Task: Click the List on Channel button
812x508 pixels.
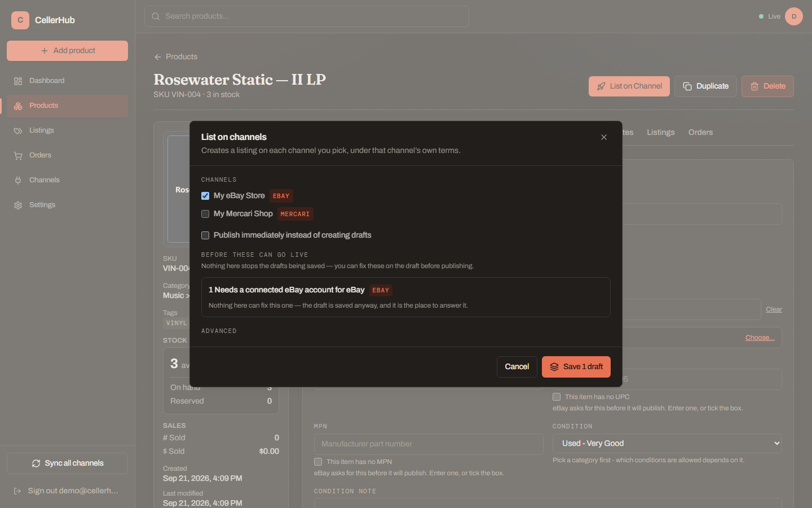Action: point(629,86)
